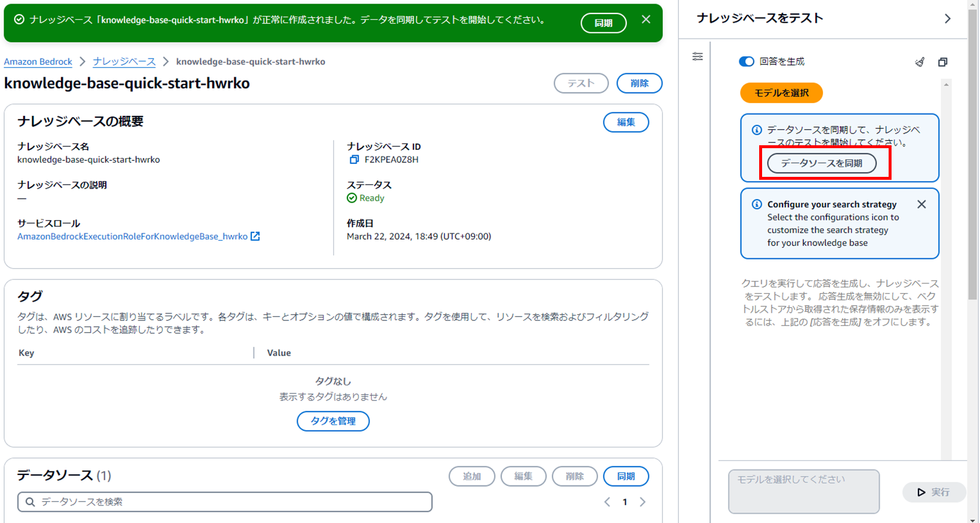Open the service role external link icon
Viewport: 980px width, 523px height.
(255, 236)
